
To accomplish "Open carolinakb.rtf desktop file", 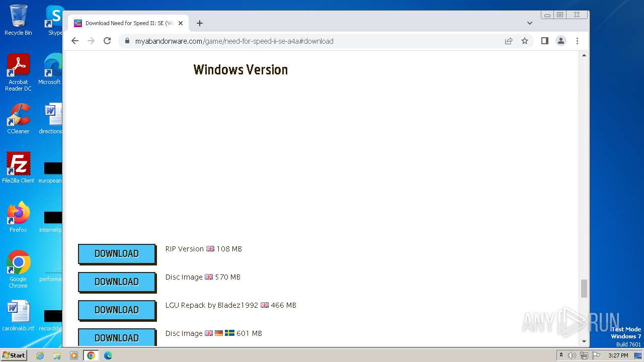I will pos(18,316).
